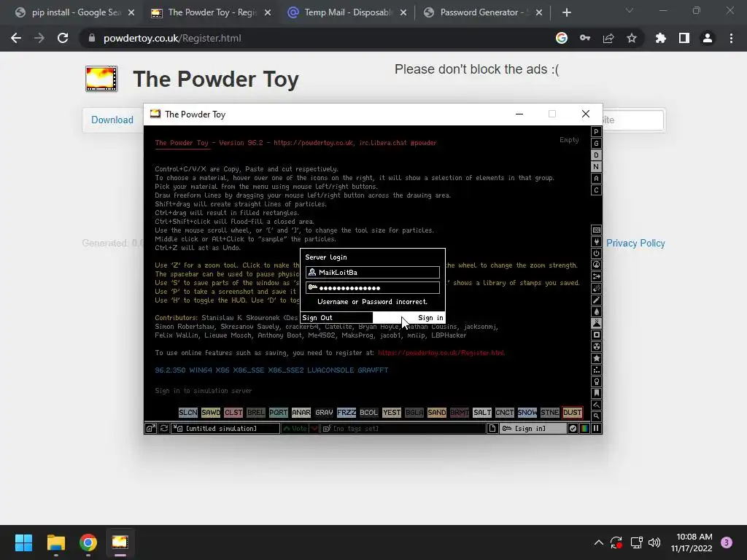Click the Sign Out button in Server login

coord(336,318)
